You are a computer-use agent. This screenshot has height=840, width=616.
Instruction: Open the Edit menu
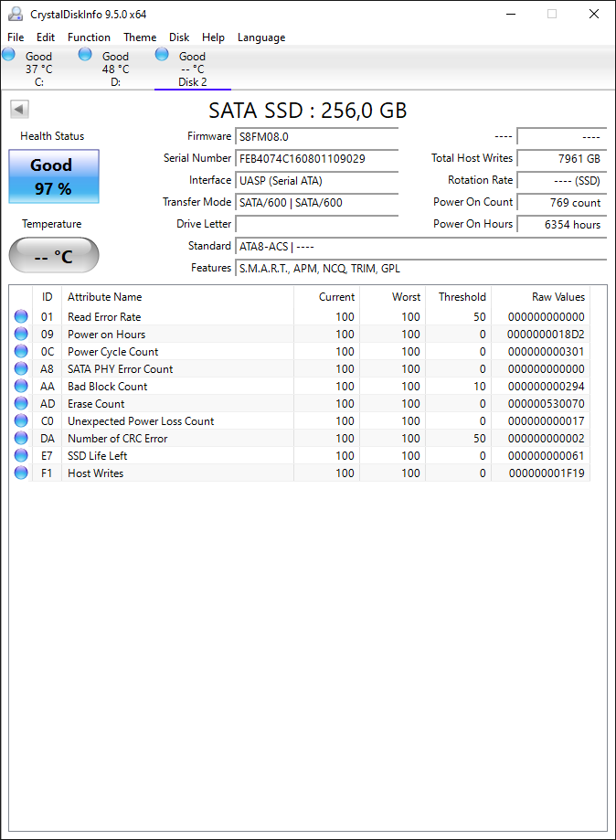click(x=46, y=37)
